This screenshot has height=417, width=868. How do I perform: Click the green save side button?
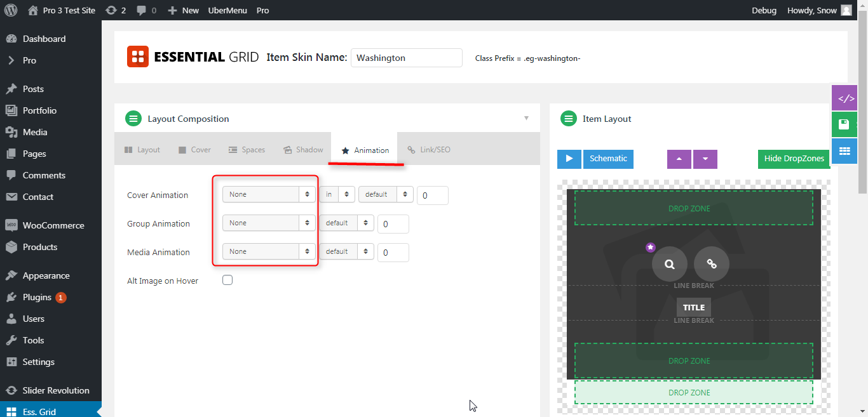click(x=844, y=124)
